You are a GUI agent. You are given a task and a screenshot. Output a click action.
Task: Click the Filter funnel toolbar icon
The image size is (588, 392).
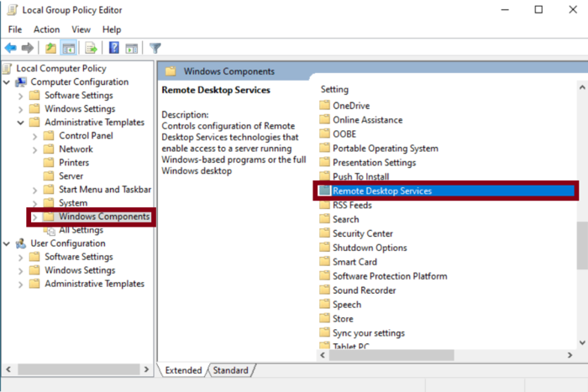coord(155,48)
